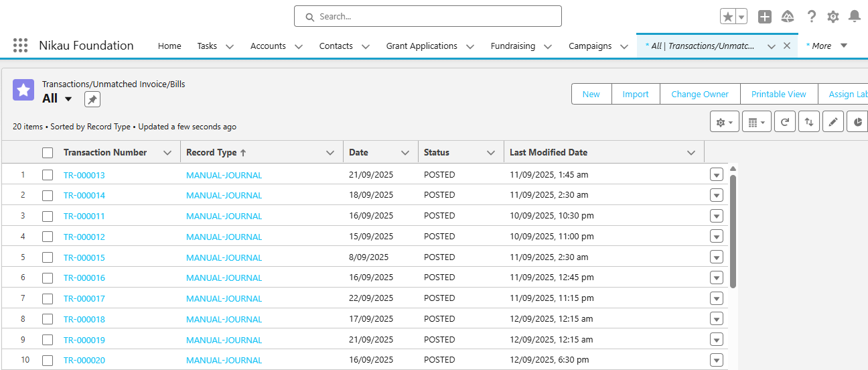Open transaction link TR-000011

tap(84, 217)
